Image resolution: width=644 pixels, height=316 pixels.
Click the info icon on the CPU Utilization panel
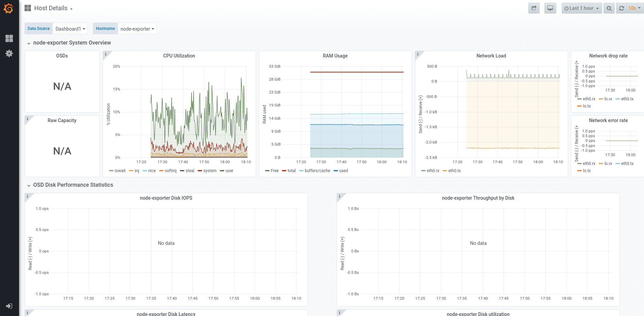106,54
